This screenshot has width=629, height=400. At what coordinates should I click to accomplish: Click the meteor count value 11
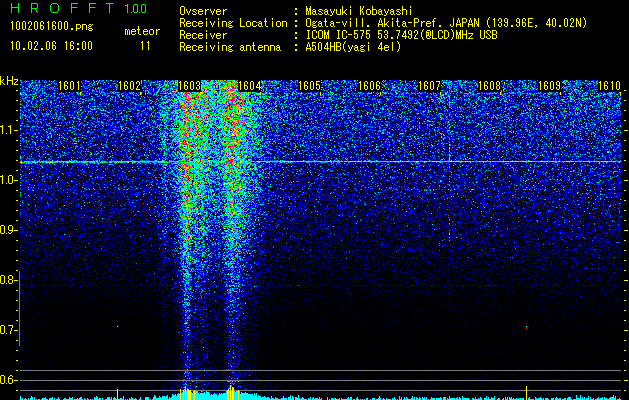tap(145, 46)
